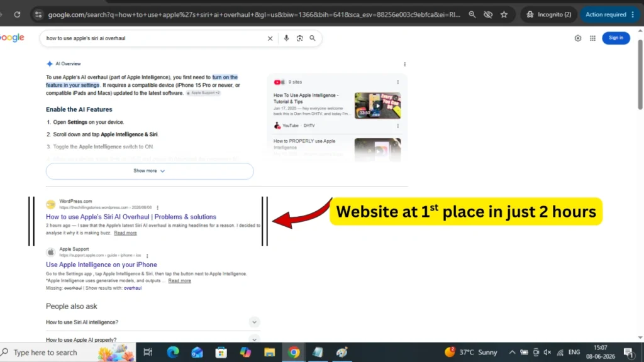
Task: Click the Sign in button
Action: click(x=616, y=38)
